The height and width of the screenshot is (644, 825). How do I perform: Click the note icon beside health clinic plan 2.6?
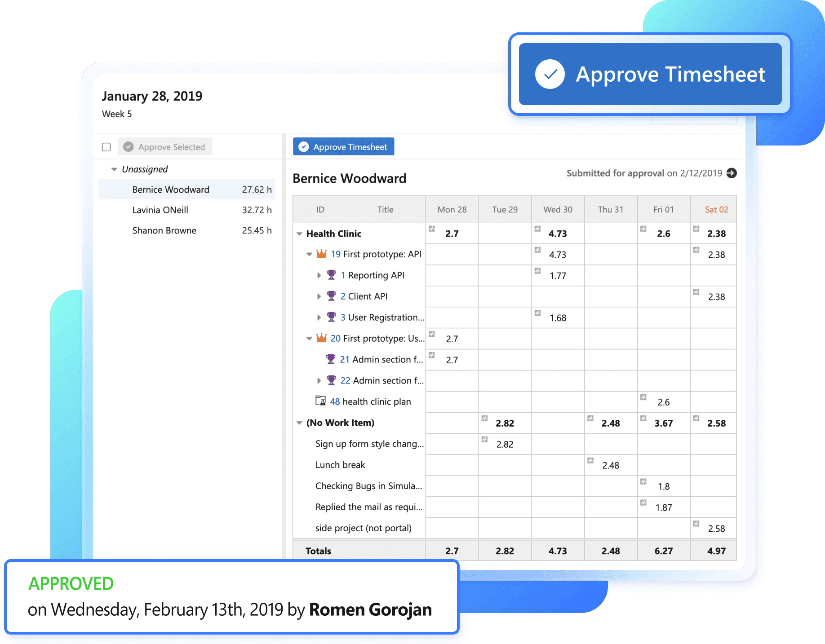[643, 397]
